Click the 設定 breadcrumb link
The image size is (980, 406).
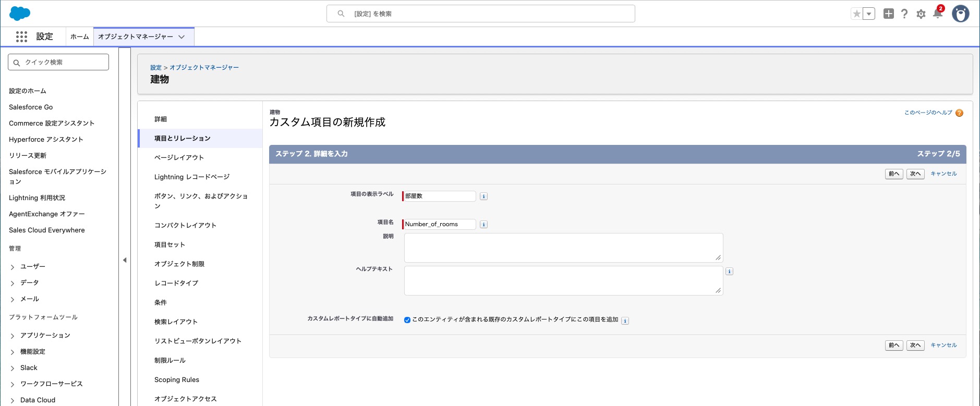click(x=156, y=68)
